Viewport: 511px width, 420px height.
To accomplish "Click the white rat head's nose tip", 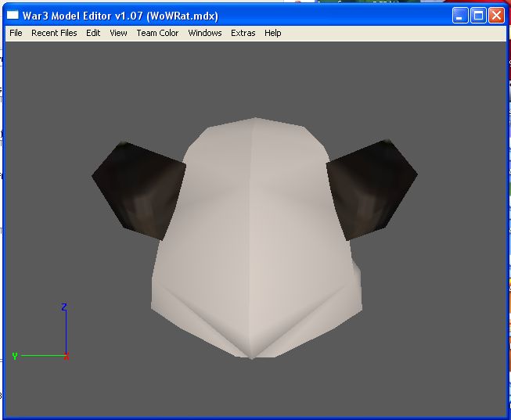I will pyautogui.click(x=251, y=356).
